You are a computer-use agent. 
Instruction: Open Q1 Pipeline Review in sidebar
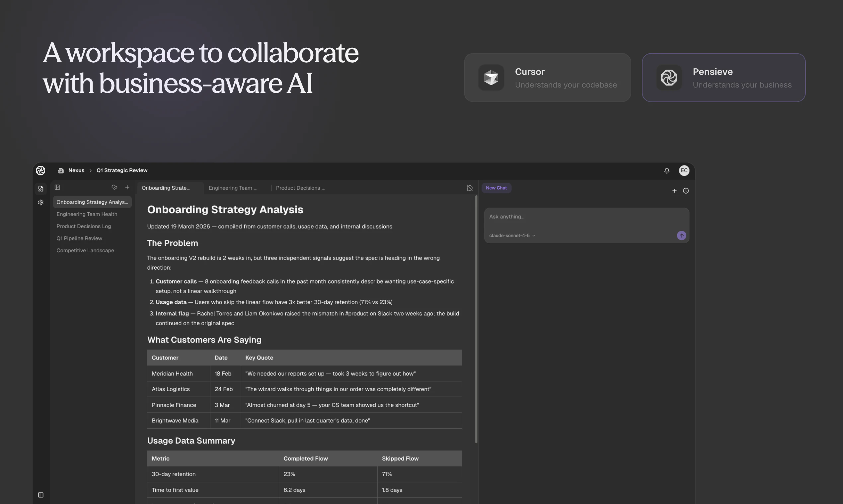(79, 238)
